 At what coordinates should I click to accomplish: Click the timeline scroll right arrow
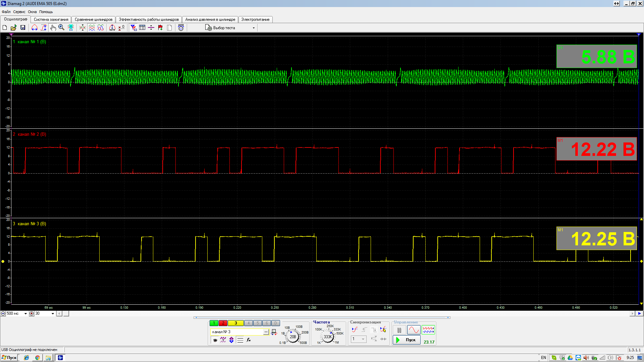632,314
